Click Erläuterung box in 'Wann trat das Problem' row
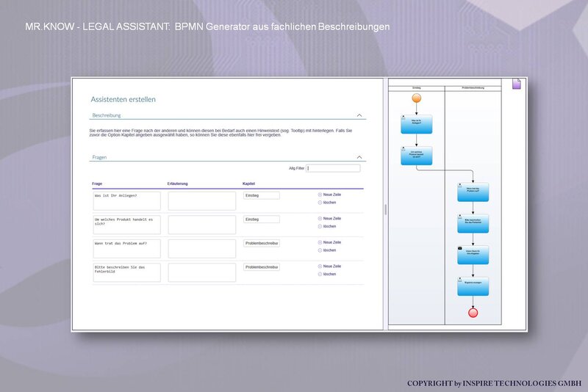 (x=201, y=249)
